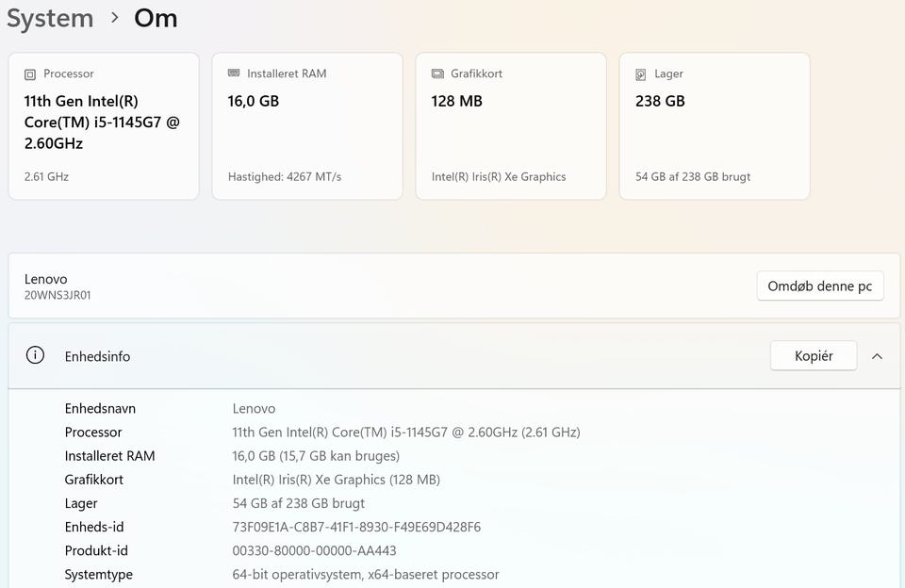Rename PC with Omdøb denne pc
Viewport: 905px width, 588px height.
820,286
